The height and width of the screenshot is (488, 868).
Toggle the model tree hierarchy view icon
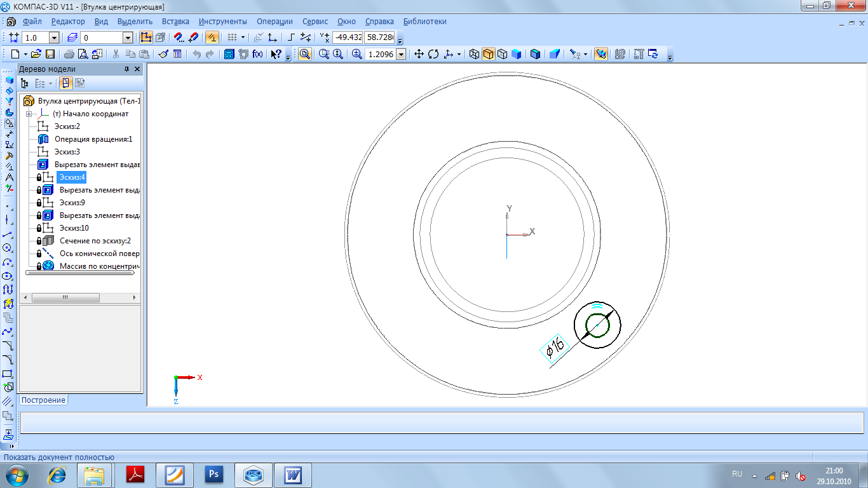[x=25, y=83]
